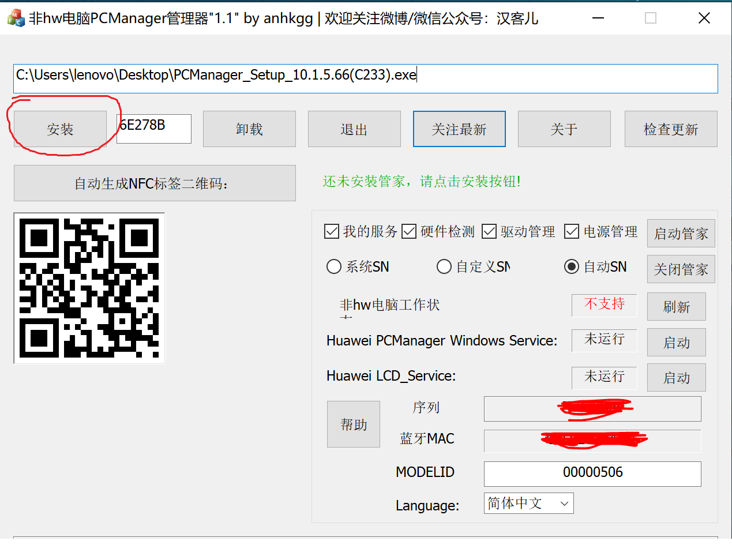This screenshot has height=560, width=732.
Task: Click the MODELID input field showing 00000506
Action: point(592,473)
